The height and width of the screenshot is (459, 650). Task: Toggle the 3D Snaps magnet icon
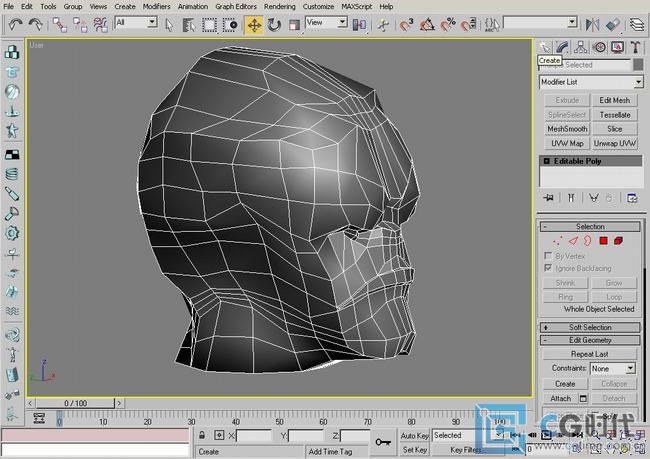pyautogui.click(x=407, y=25)
